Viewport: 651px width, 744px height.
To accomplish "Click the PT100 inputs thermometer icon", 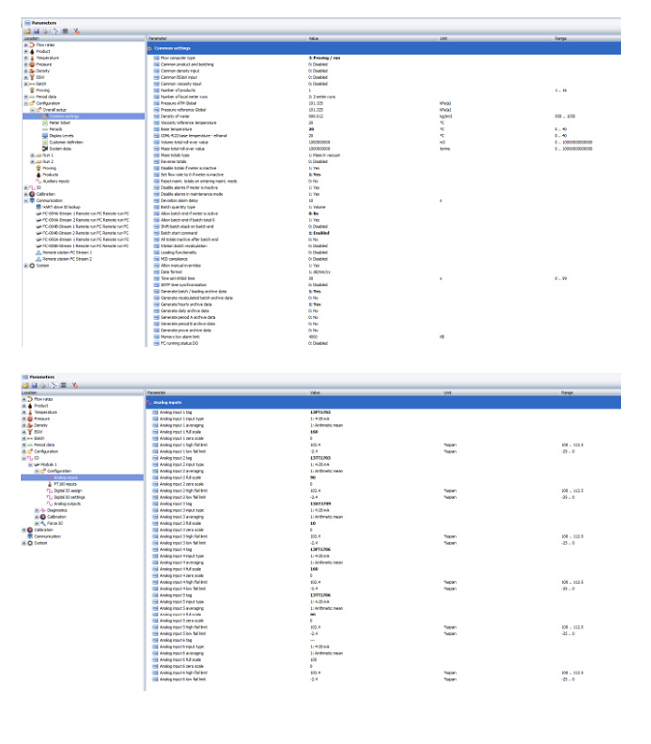I will 49,484.
